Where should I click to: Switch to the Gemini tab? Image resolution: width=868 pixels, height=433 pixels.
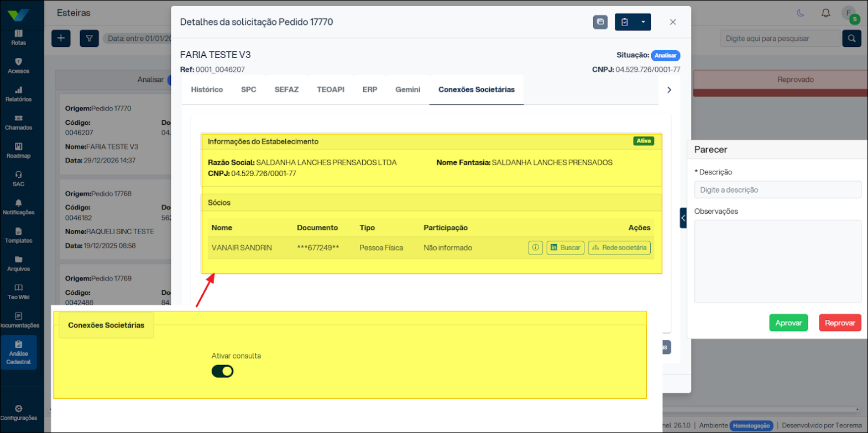407,89
